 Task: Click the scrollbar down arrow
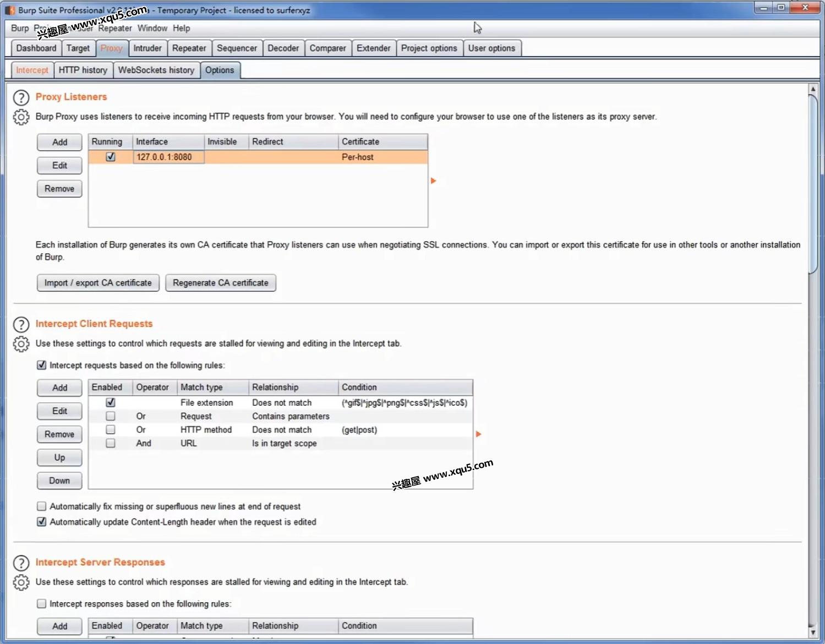pyautogui.click(x=813, y=632)
